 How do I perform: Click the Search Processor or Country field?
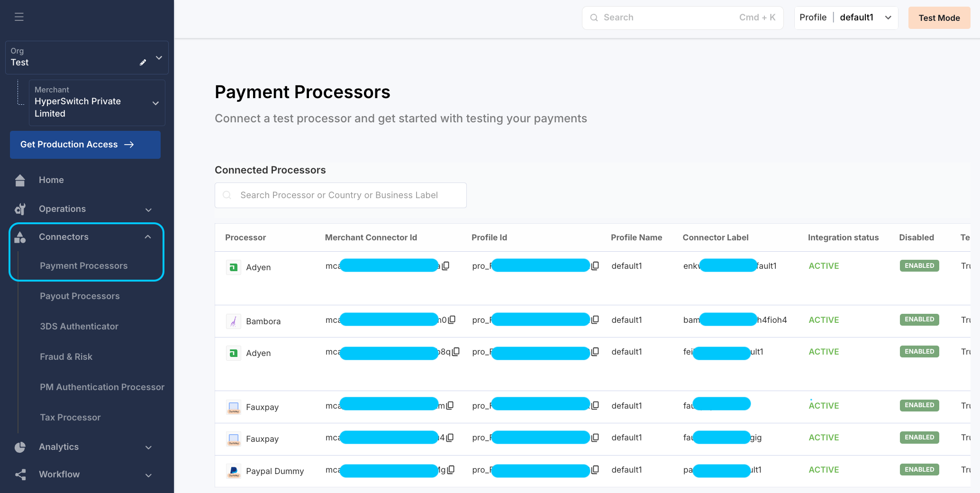pos(340,195)
